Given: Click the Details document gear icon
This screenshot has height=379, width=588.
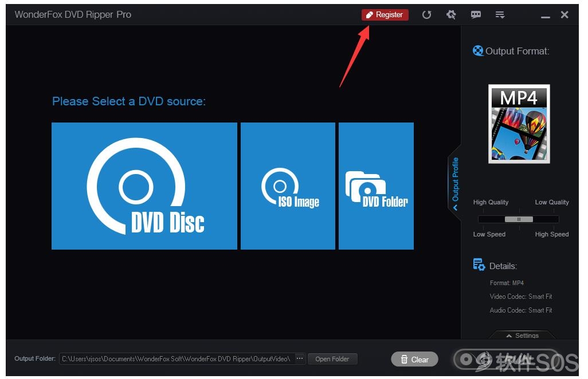Looking at the screenshot, I should click(479, 264).
